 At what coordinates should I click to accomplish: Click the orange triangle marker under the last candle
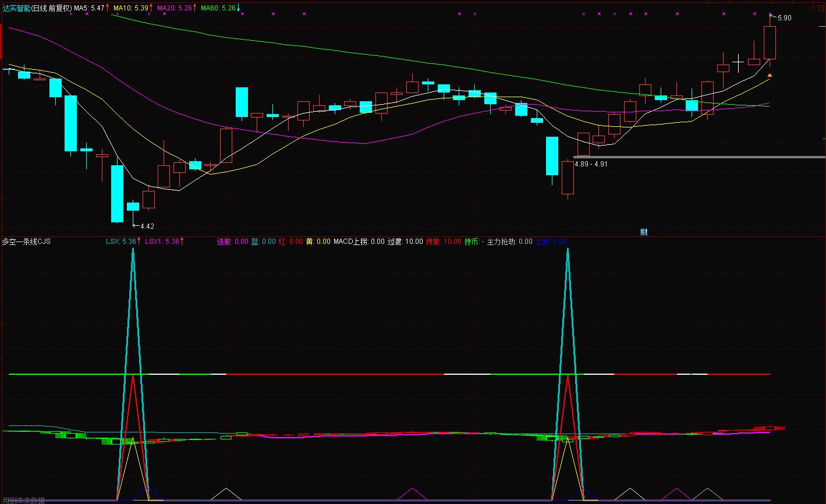(770, 75)
